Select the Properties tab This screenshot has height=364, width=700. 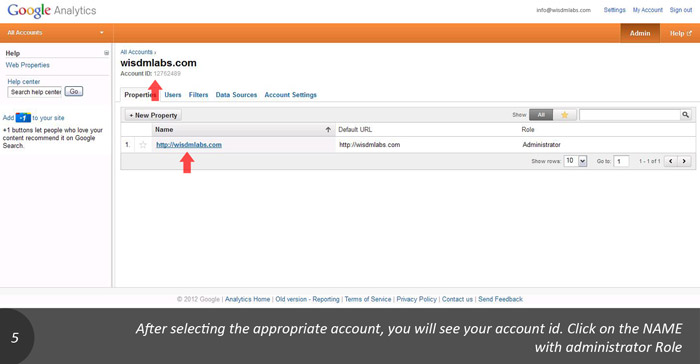click(x=140, y=95)
